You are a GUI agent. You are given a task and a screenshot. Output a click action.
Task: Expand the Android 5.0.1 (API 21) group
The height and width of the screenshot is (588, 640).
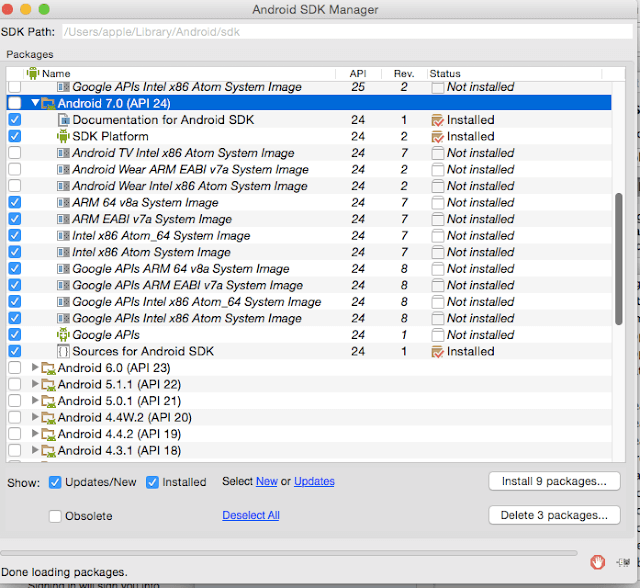pyautogui.click(x=35, y=400)
